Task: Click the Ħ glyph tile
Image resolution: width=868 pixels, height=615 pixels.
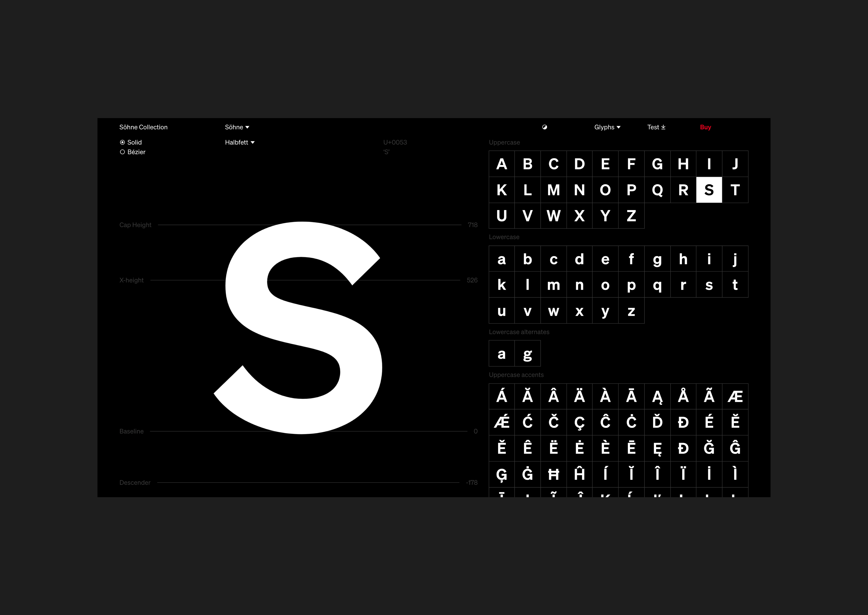Action: 554,474
